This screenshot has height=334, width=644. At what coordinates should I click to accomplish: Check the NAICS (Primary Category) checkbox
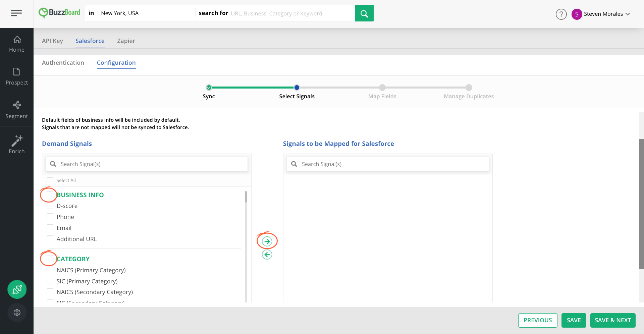(x=50, y=270)
